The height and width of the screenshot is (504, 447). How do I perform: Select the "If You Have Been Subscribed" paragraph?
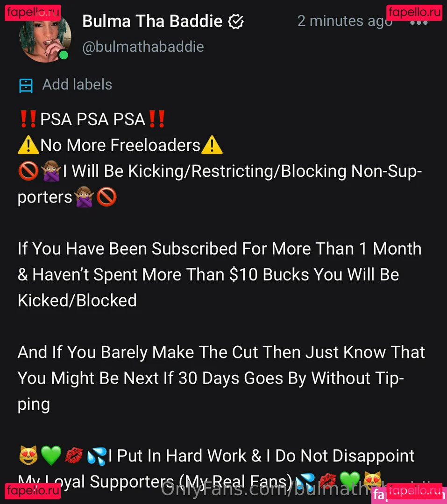220,274
